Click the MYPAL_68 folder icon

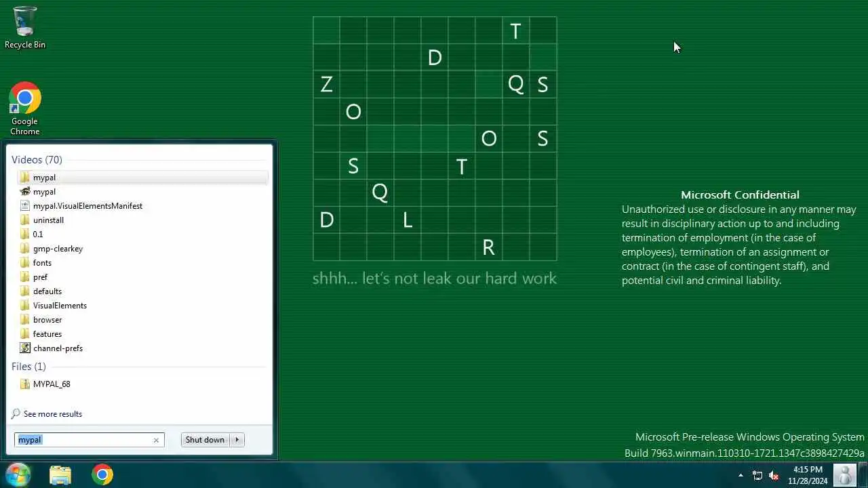(25, 384)
